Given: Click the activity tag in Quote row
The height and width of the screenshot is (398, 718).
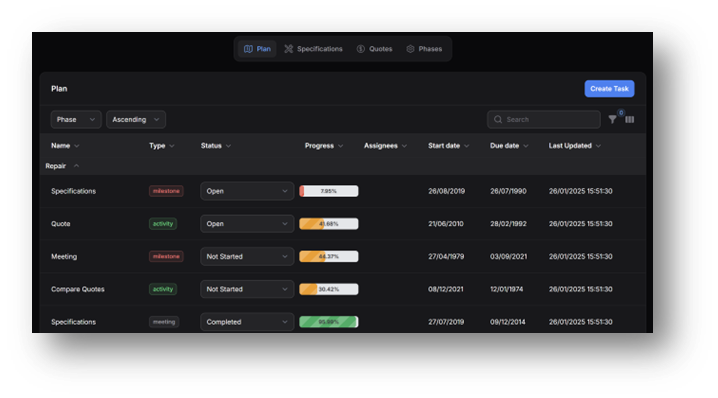Looking at the screenshot, I should point(163,224).
